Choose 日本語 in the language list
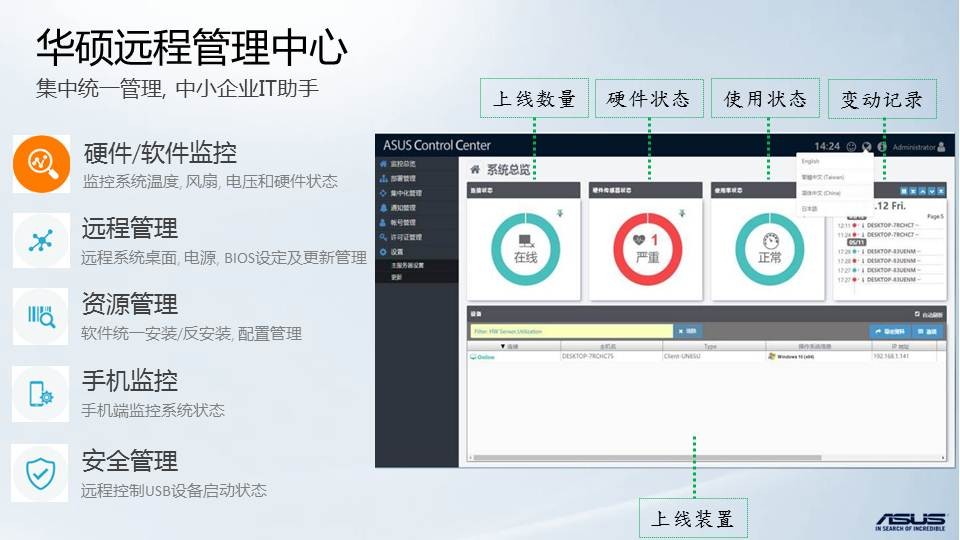The width and height of the screenshot is (960, 540). tap(809, 209)
